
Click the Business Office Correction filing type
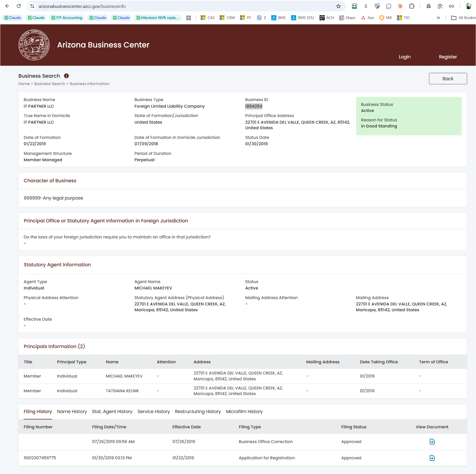pos(266,442)
